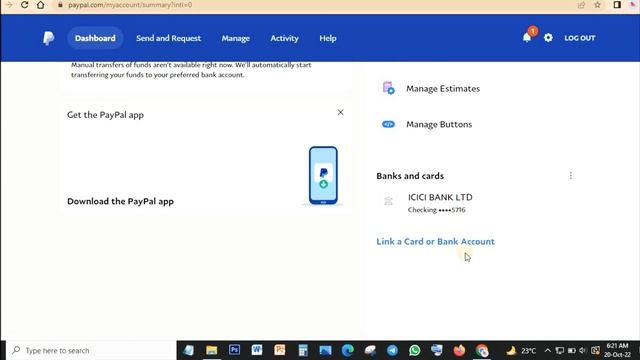Open the Photos app from taskbar
The image size is (640, 360).
coord(325,350)
